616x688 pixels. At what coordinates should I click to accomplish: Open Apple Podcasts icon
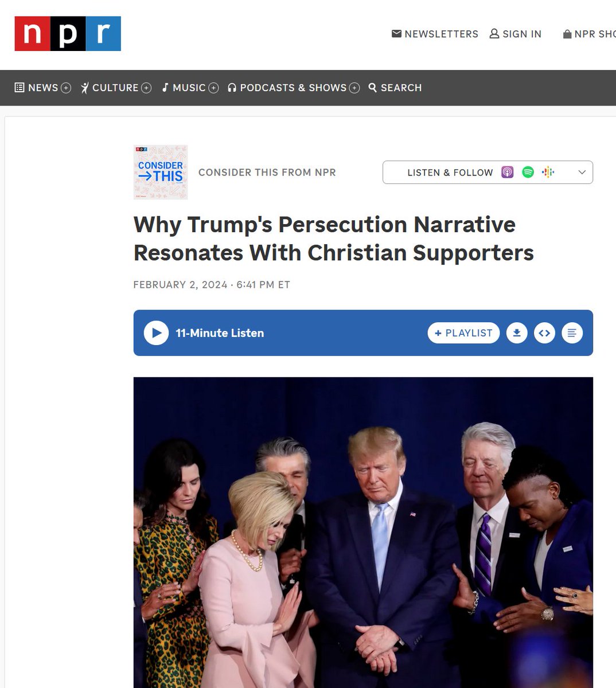[x=508, y=172]
